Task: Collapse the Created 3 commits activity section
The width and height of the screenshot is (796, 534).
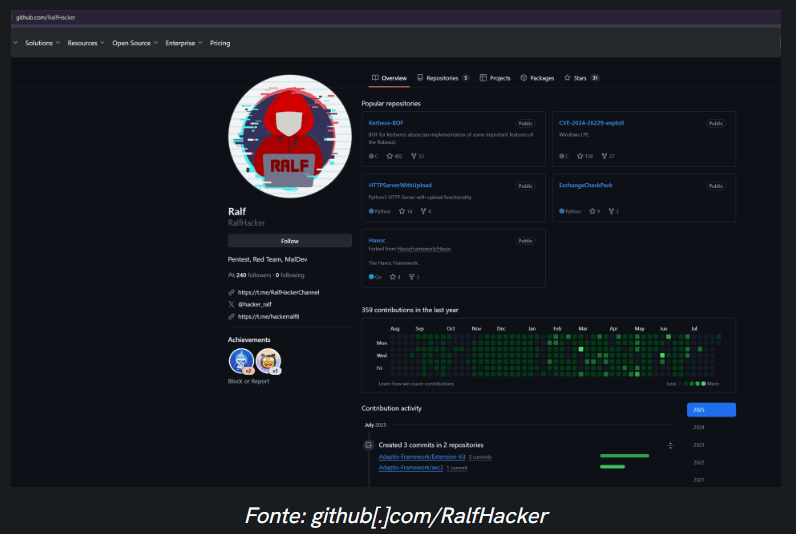Action: [670, 444]
